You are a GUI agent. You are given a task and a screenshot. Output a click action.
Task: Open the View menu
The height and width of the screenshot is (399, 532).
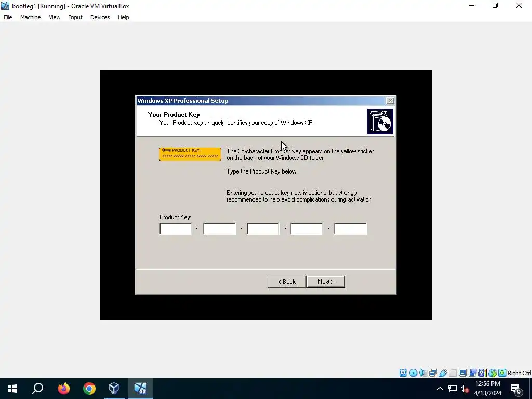tap(55, 17)
